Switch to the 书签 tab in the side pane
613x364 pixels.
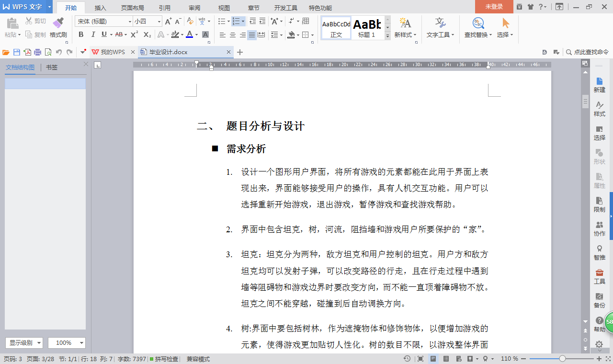pyautogui.click(x=52, y=68)
